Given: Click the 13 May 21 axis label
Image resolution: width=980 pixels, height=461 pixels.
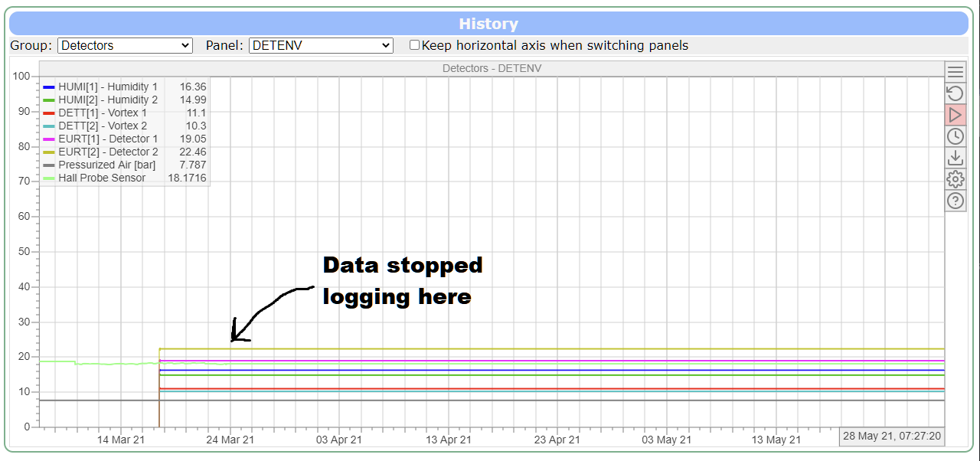Looking at the screenshot, I should pyautogui.click(x=776, y=440).
